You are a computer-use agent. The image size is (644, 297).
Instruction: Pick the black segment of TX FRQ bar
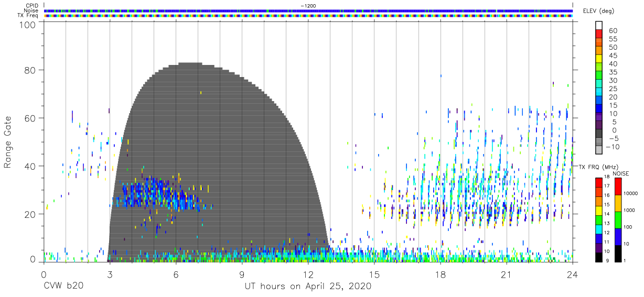click(598, 256)
